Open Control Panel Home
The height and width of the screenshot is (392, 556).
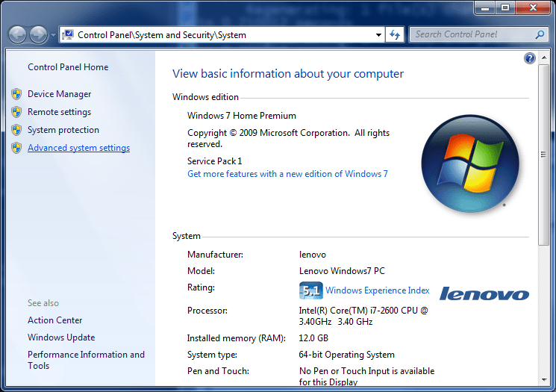(x=68, y=67)
